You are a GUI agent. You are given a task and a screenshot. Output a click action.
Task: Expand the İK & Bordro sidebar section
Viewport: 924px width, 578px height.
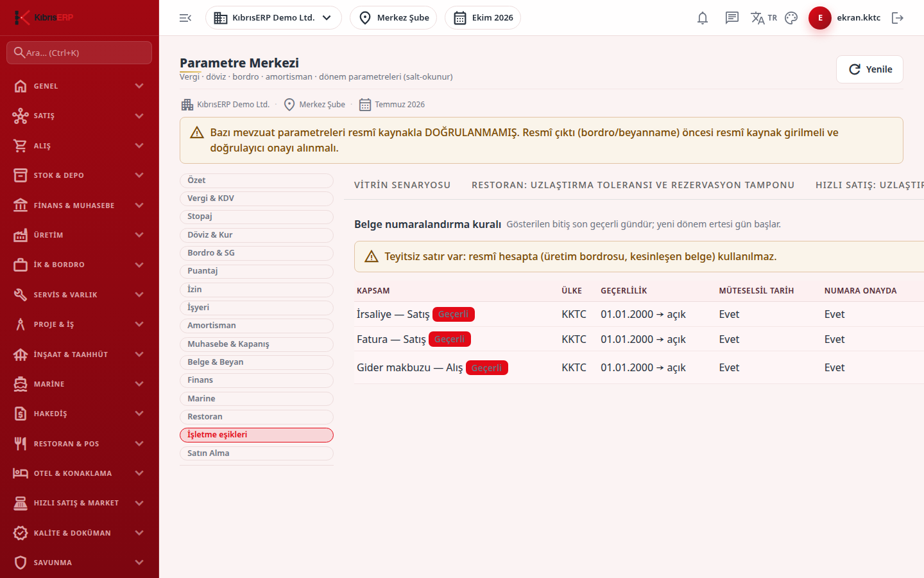tap(80, 265)
